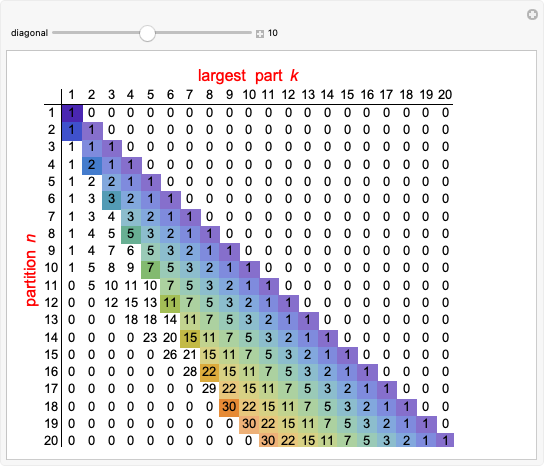Select the dark blue 1 cell in row 1

pos(72,113)
